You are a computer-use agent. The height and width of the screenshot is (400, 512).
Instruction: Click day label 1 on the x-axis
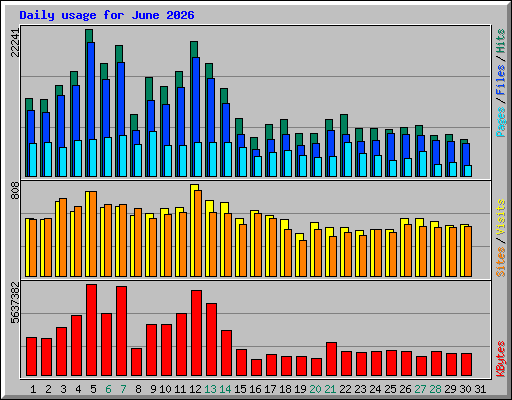click(33, 389)
